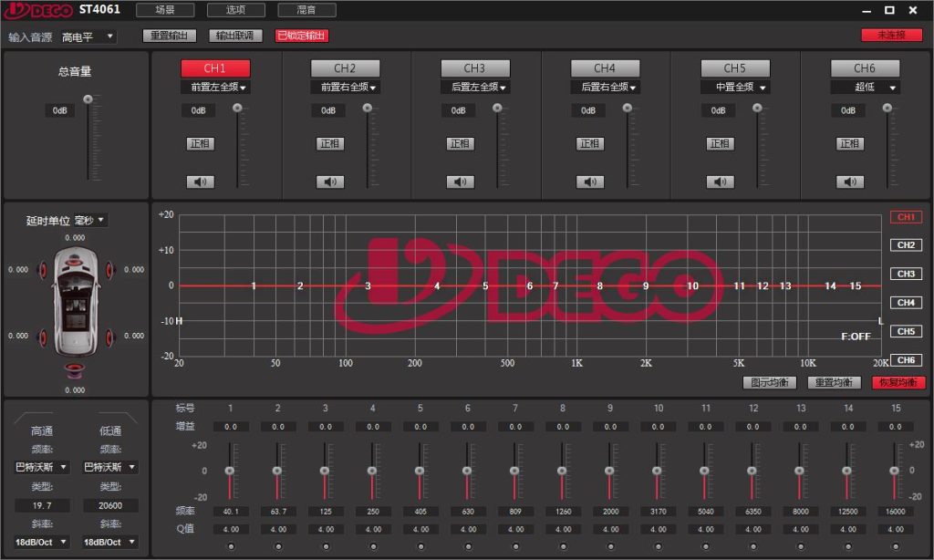Click the low-pass frequency field 20600
Screen dimensions: 934x560
point(110,505)
